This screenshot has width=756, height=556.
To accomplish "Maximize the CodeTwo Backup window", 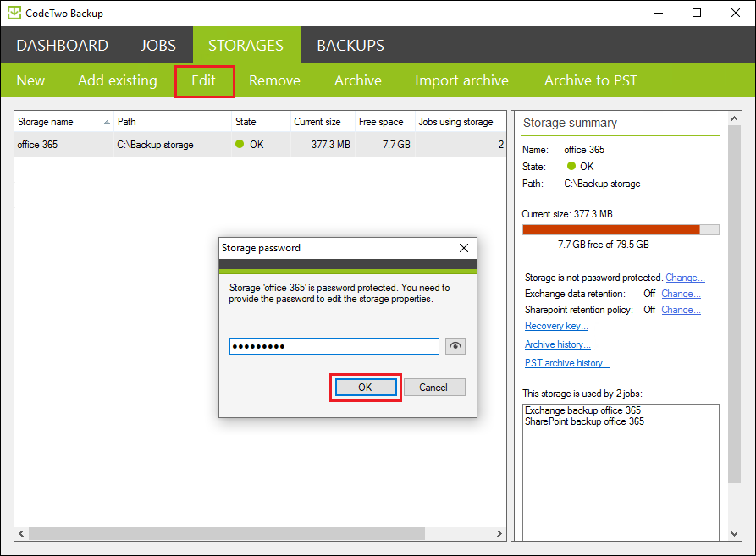I will pos(697,13).
